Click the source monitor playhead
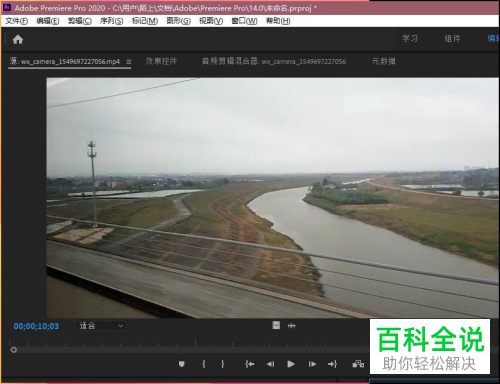This screenshot has height=384, width=500. pos(14,350)
